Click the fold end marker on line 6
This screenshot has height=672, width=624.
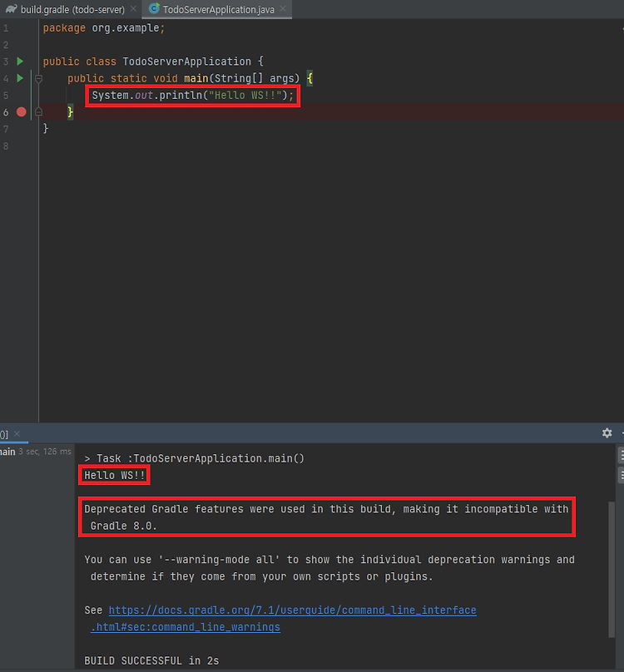[x=38, y=111]
